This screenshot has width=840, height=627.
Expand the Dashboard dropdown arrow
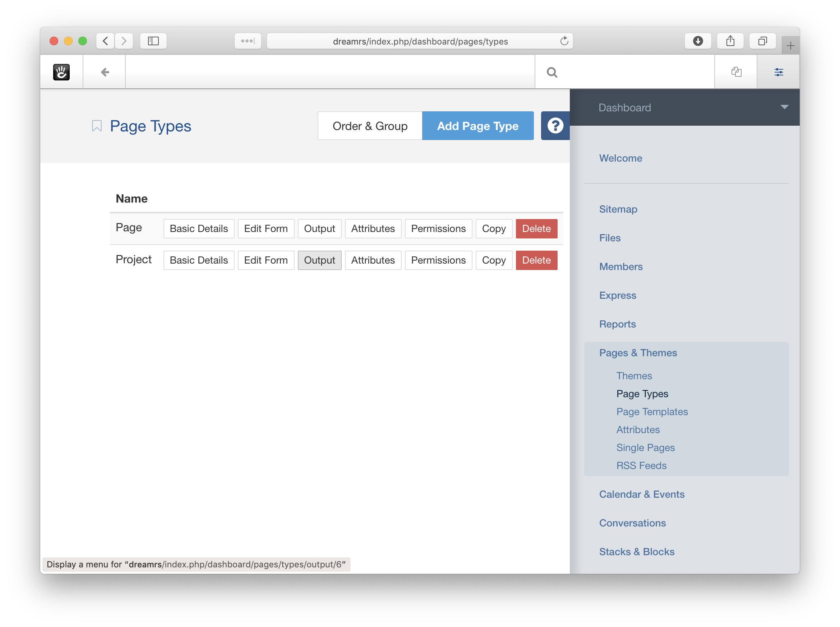pyautogui.click(x=784, y=107)
